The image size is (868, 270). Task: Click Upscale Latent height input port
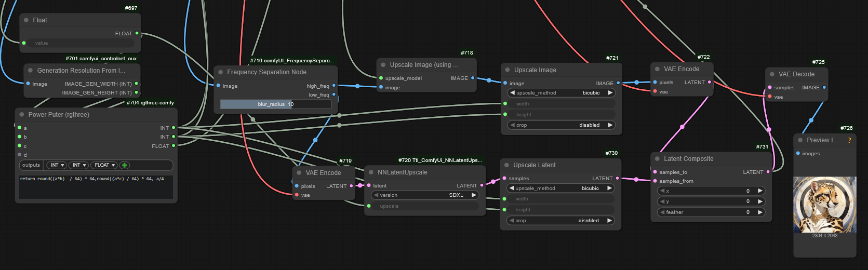tap(504, 209)
